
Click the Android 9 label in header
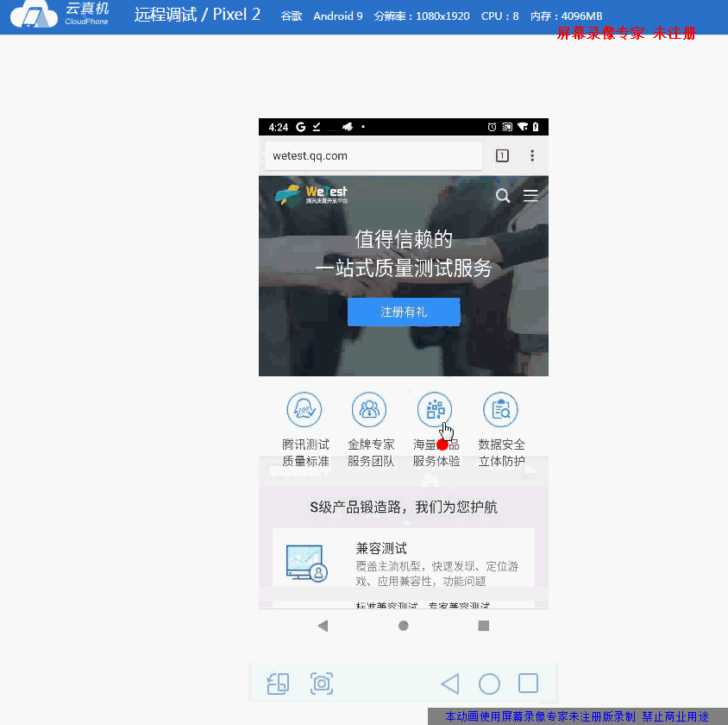(338, 16)
